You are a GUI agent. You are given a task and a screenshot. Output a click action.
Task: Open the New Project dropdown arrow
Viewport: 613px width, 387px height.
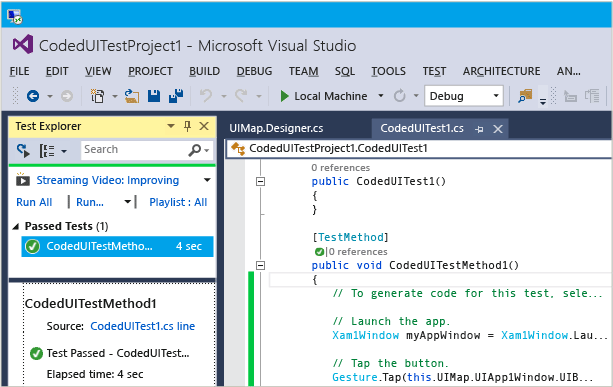[x=115, y=96]
